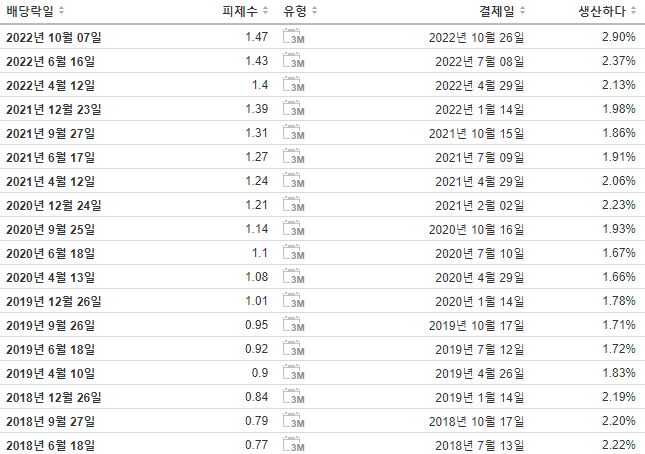Click 3M calendar icon in 2019년 9월 26일 row
Viewport: 645px width, 454px height.
(294, 324)
